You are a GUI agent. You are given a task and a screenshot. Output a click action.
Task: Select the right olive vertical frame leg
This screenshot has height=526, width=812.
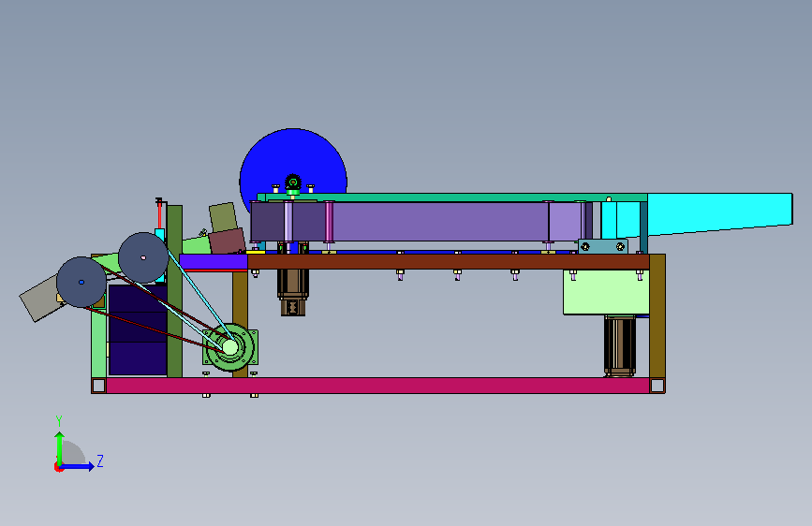point(657,315)
